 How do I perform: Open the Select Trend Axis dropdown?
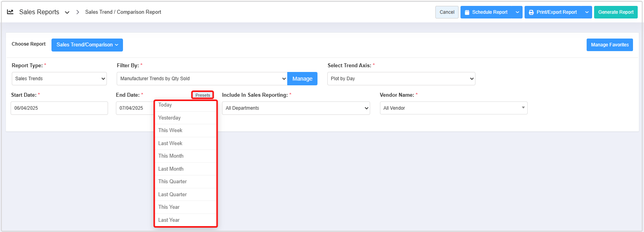pos(401,79)
